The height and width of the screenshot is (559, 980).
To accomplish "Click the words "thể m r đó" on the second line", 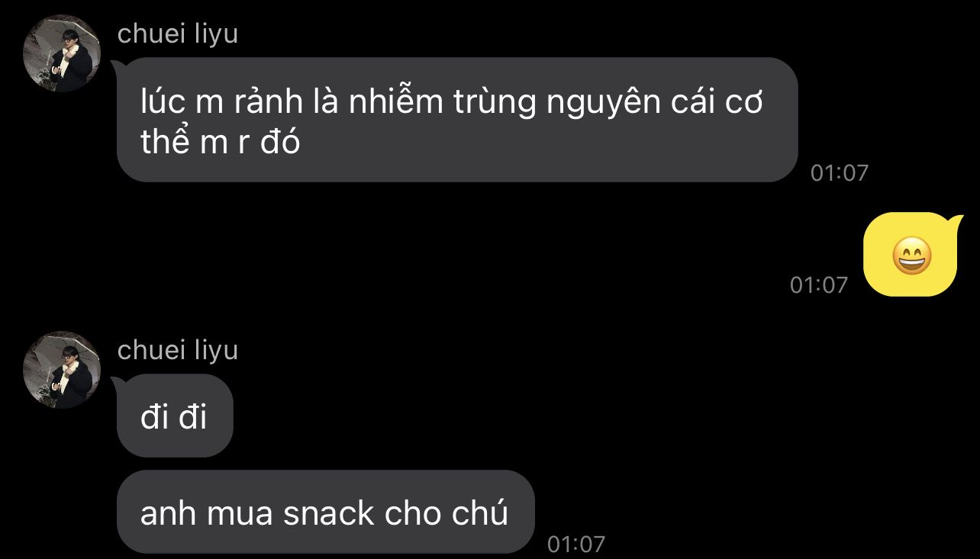I will (220, 143).
